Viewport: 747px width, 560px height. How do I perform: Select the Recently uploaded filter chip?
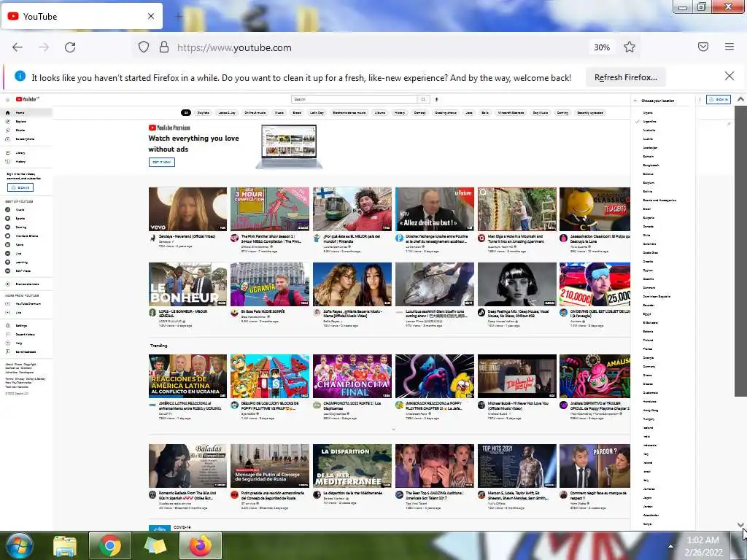pyautogui.click(x=589, y=113)
